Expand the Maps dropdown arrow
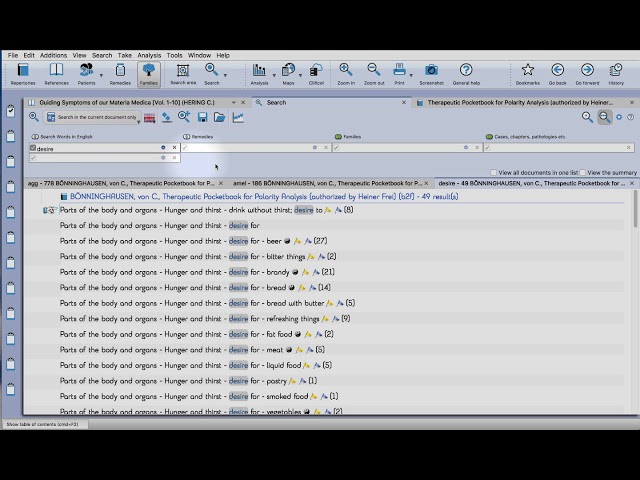The width and height of the screenshot is (640, 480). (x=300, y=76)
